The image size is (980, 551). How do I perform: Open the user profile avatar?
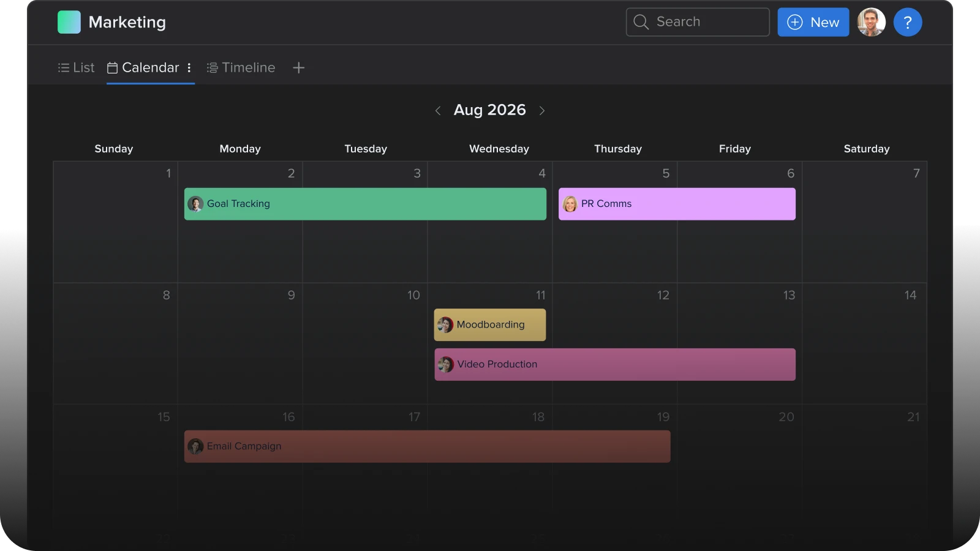tap(871, 23)
